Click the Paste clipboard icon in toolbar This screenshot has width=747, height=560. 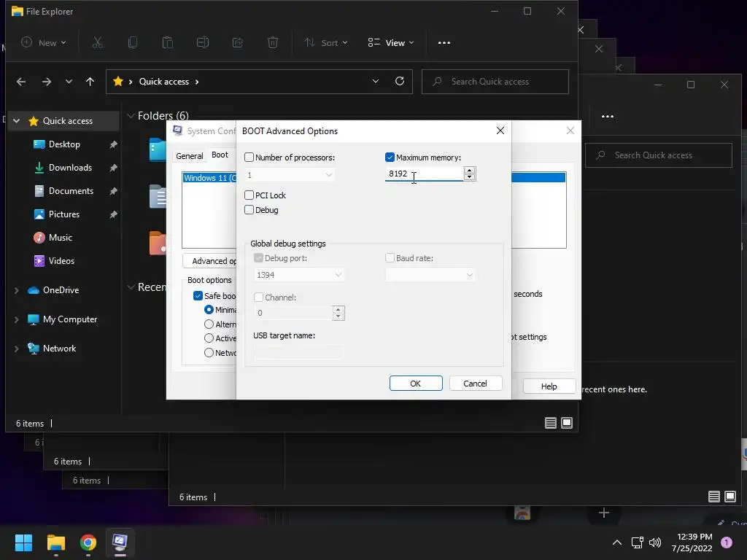pos(168,43)
